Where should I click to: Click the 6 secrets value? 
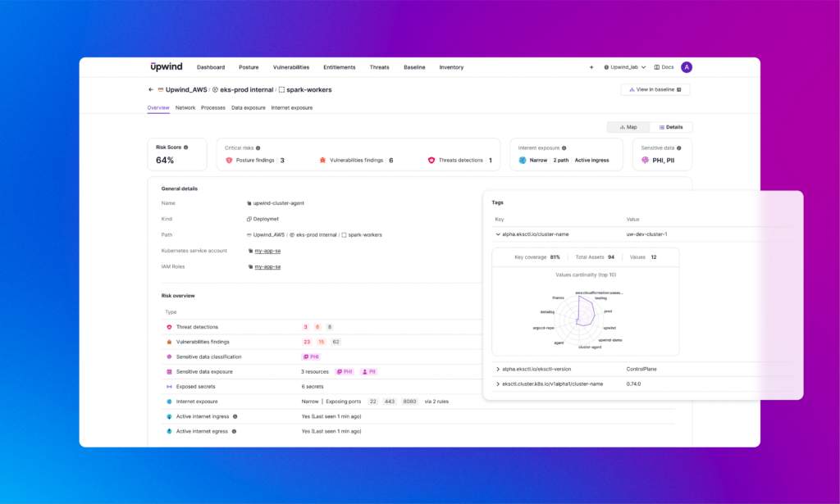pyautogui.click(x=313, y=387)
